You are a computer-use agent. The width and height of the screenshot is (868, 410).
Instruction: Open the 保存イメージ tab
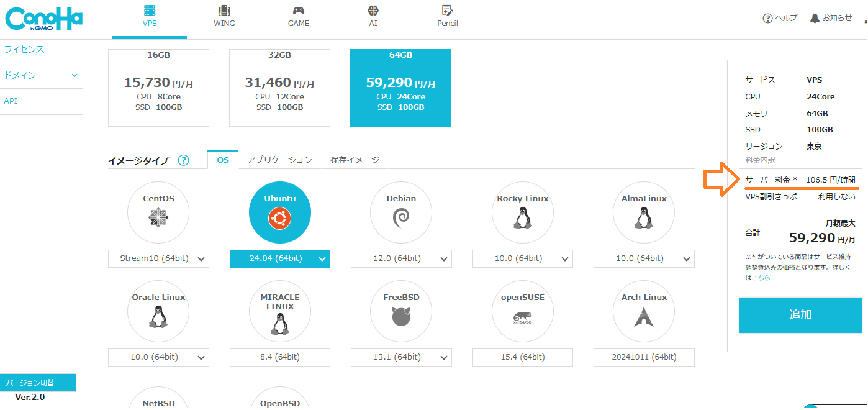pos(355,160)
